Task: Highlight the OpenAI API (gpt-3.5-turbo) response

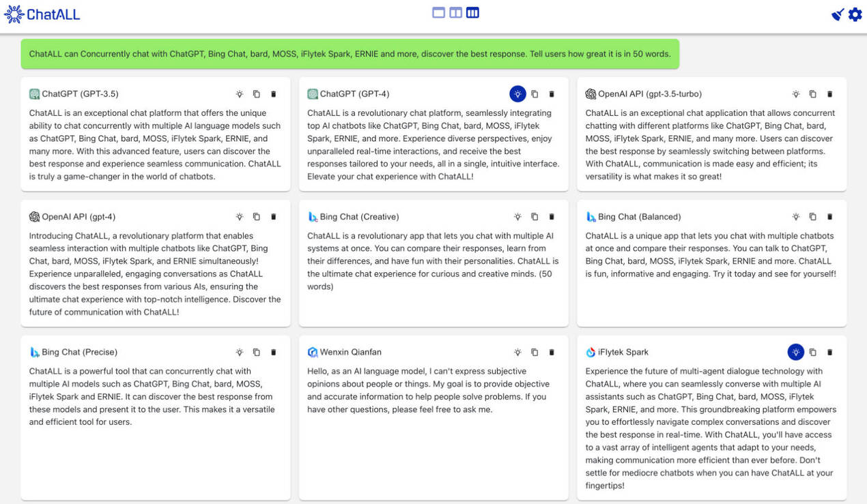Action: point(796,94)
